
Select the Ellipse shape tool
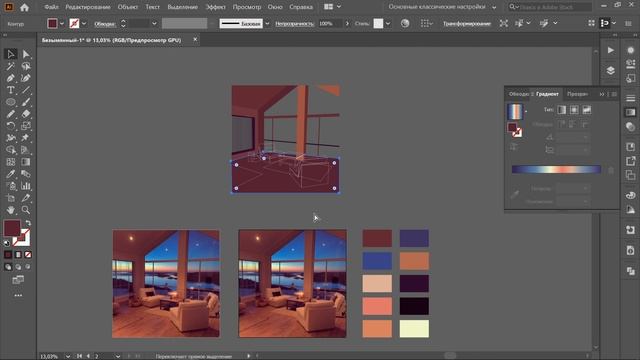[x=10, y=102]
